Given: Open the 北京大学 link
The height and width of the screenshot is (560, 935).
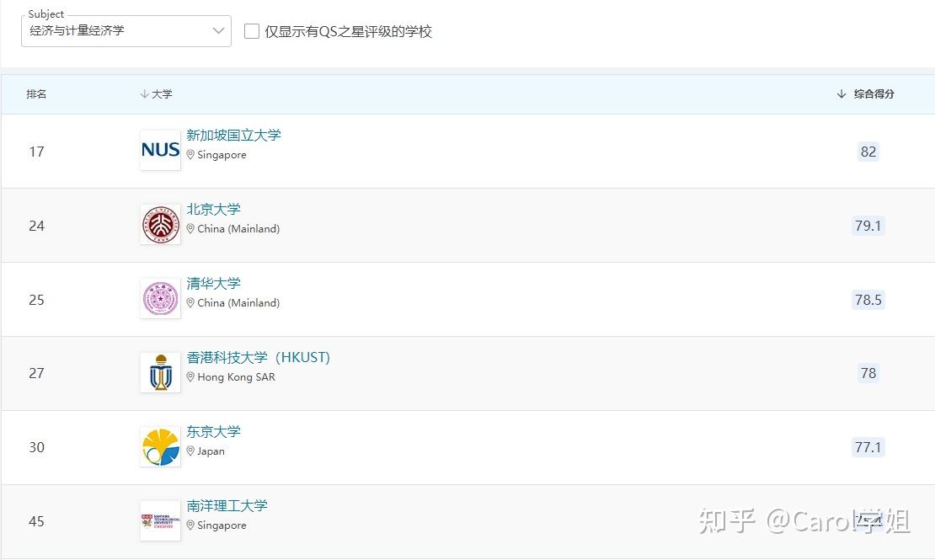Looking at the screenshot, I should pyautogui.click(x=213, y=210).
